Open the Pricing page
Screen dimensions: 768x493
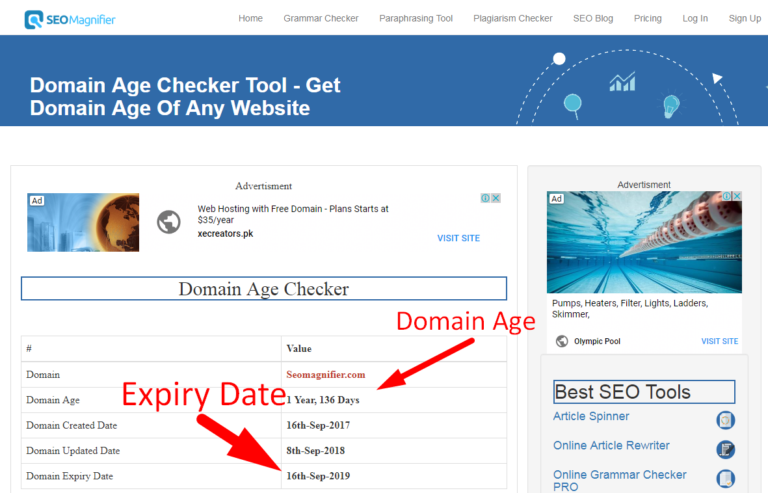648,18
